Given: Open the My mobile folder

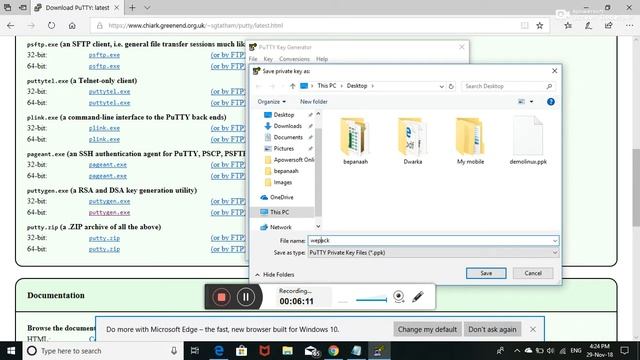Looking at the screenshot, I should click(470, 141).
